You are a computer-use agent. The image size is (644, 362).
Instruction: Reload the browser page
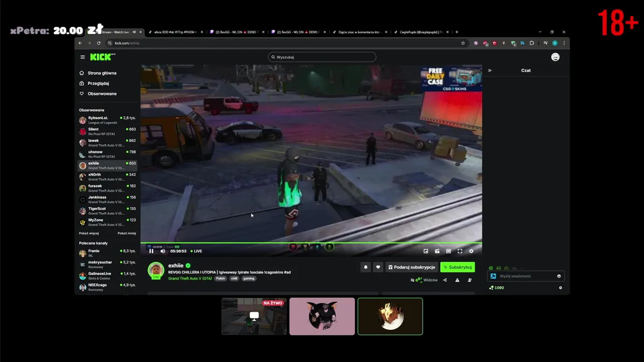(x=99, y=43)
